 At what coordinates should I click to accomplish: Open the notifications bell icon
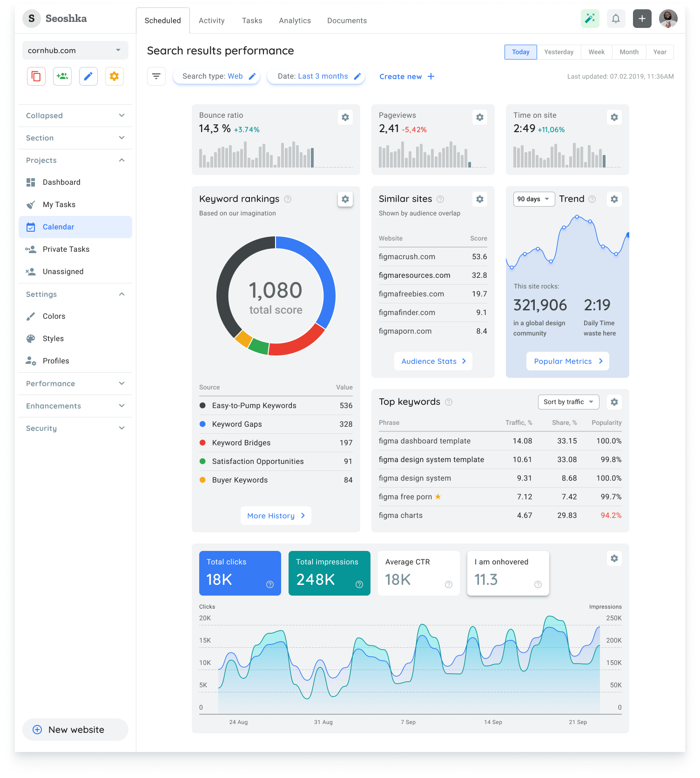[616, 19]
